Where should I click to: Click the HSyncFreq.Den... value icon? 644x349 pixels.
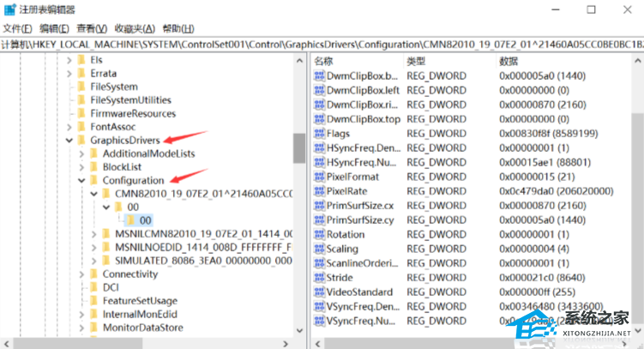(319, 147)
